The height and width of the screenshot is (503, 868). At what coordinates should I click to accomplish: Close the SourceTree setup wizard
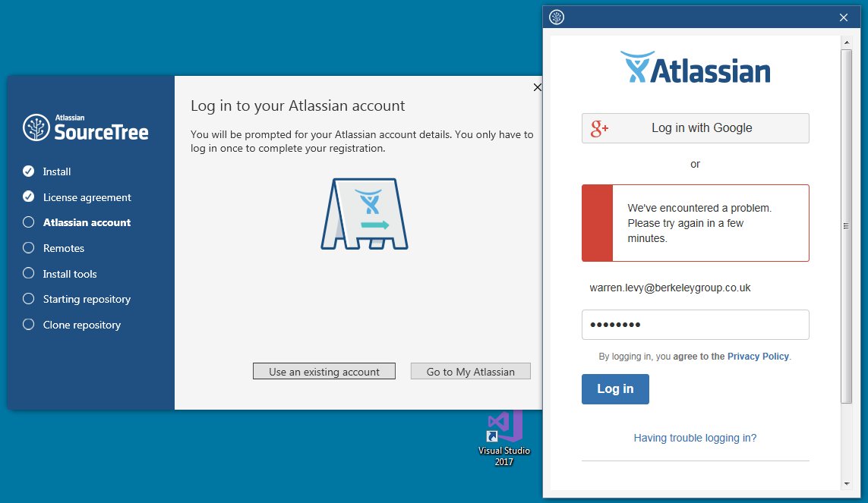click(x=537, y=87)
